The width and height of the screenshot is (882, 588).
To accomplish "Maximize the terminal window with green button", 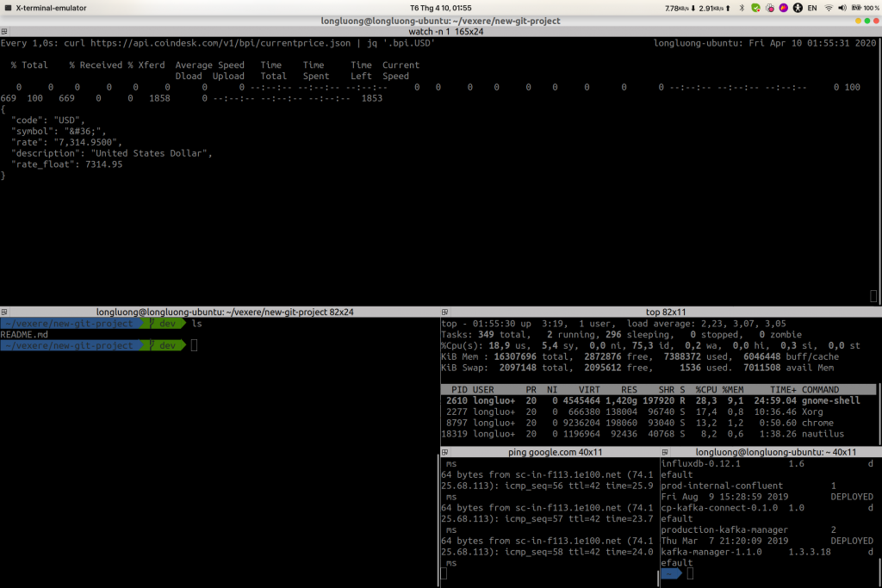I will coord(866,21).
